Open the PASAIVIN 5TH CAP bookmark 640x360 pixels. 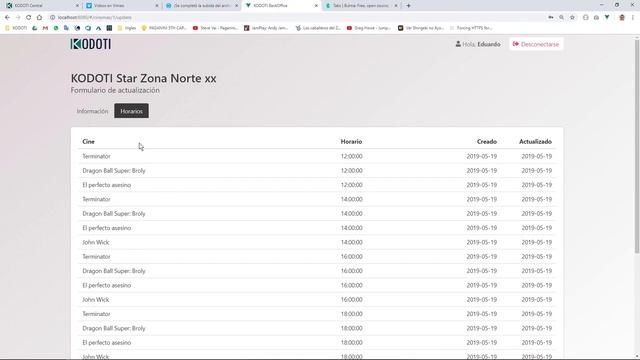click(164, 28)
